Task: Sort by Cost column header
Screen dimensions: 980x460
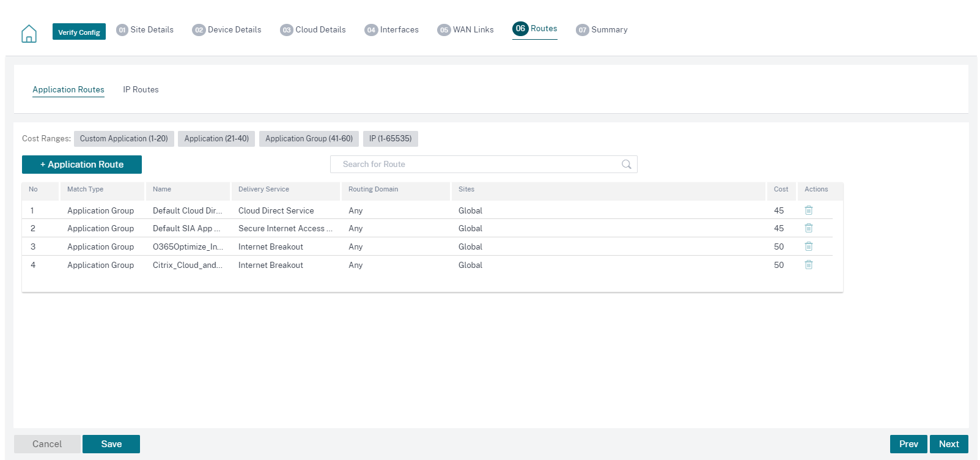Action: (x=781, y=190)
